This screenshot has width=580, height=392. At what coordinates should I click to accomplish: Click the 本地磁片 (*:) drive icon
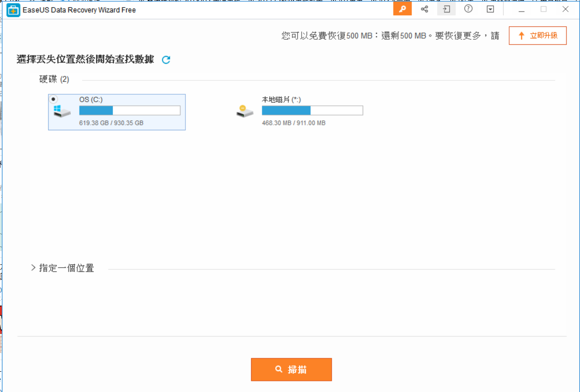[x=245, y=111]
